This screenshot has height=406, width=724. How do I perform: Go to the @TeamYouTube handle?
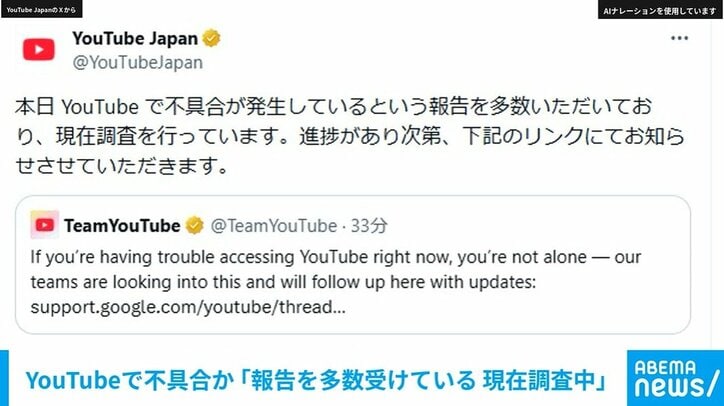pyautogui.click(x=273, y=225)
